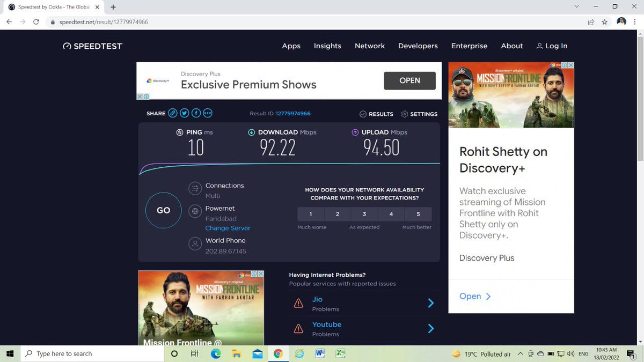
Task: Click the Type here to search box
Action: click(x=91, y=353)
